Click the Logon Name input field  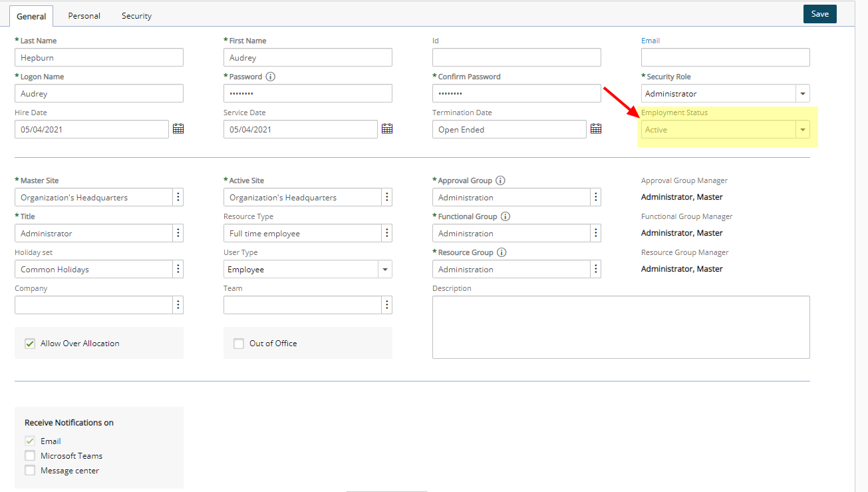[99, 94]
